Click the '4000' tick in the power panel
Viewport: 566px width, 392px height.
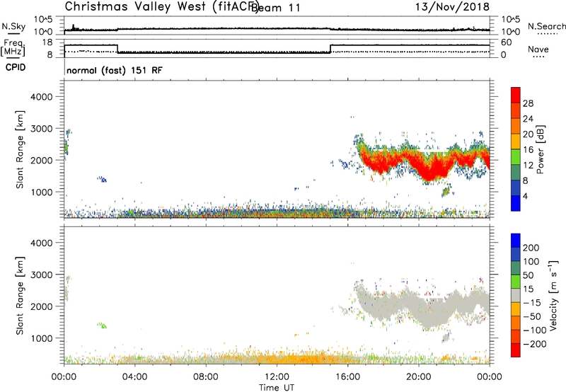tap(42, 97)
